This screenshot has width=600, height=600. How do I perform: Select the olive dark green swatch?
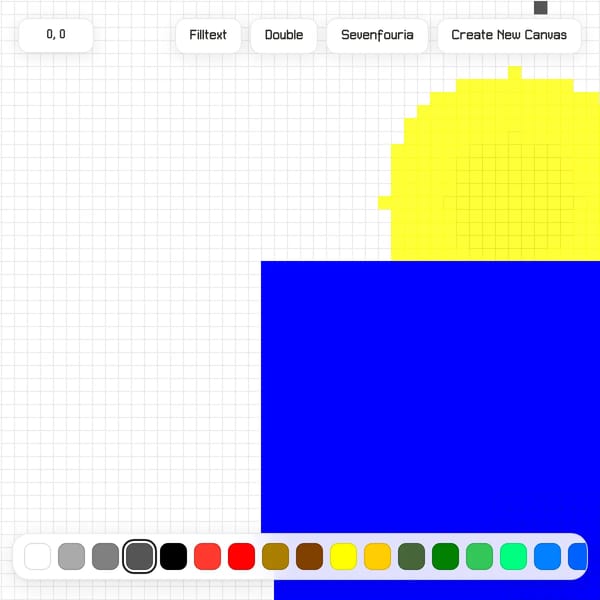click(x=411, y=556)
